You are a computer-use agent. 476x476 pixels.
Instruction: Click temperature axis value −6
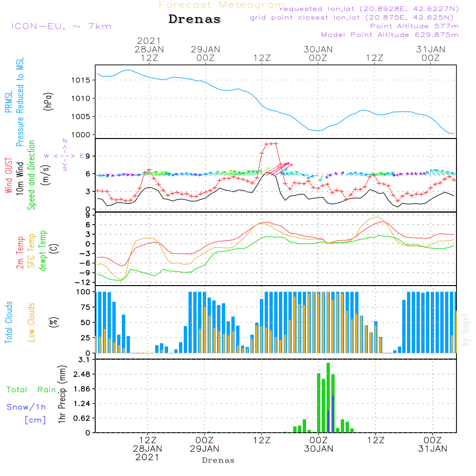tap(84, 263)
